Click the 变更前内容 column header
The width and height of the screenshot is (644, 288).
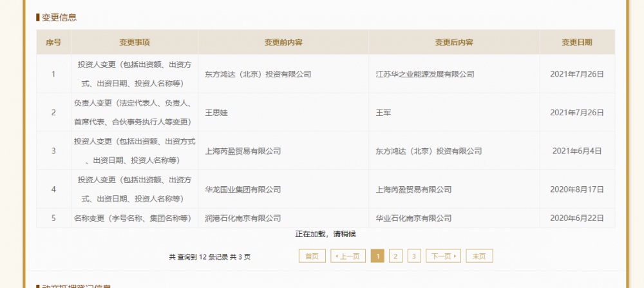point(283,43)
